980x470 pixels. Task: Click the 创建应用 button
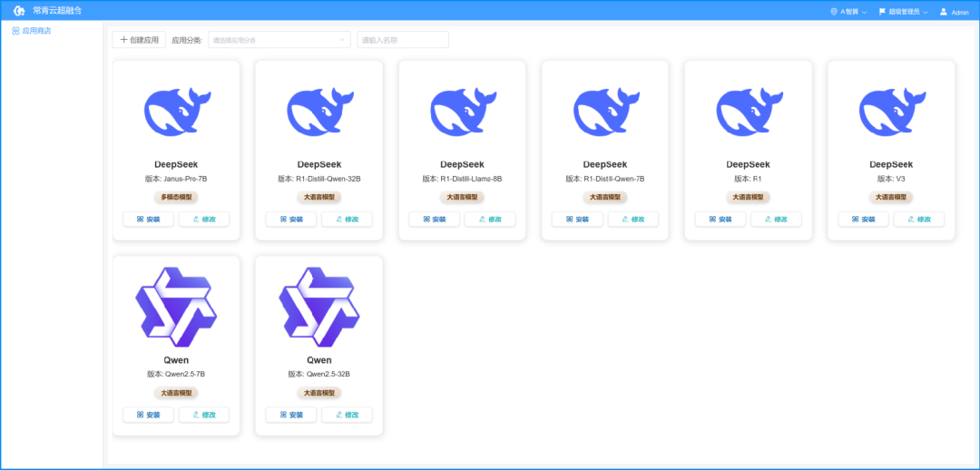pos(140,40)
